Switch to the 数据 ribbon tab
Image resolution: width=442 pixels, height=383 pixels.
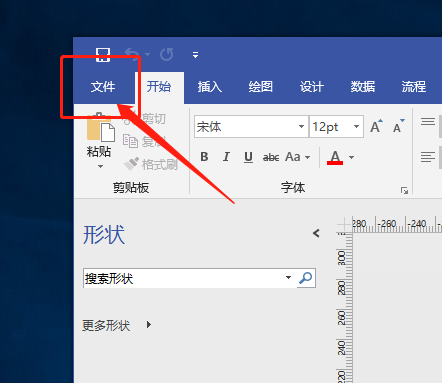363,87
